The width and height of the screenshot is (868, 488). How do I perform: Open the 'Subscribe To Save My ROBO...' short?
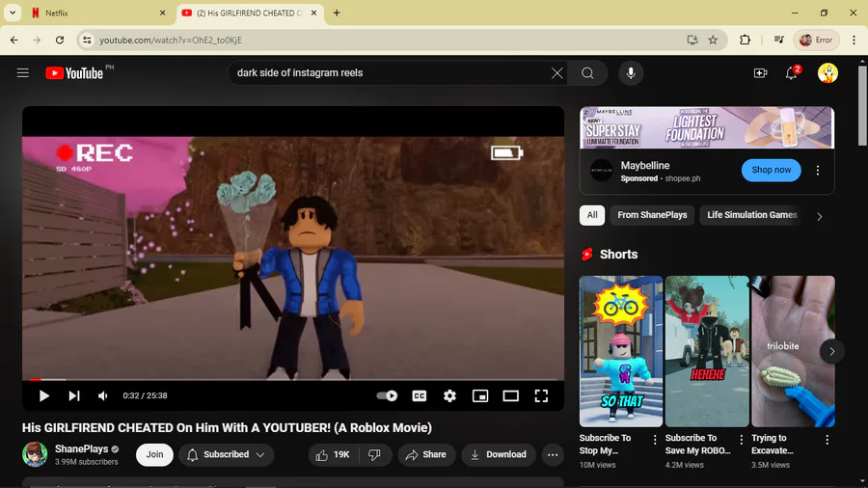click(707, 351)
